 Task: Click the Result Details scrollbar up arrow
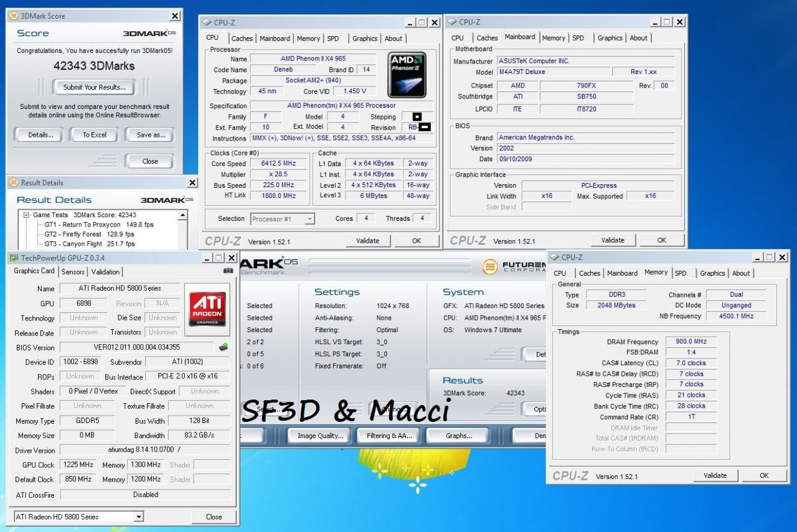[182, 215]
